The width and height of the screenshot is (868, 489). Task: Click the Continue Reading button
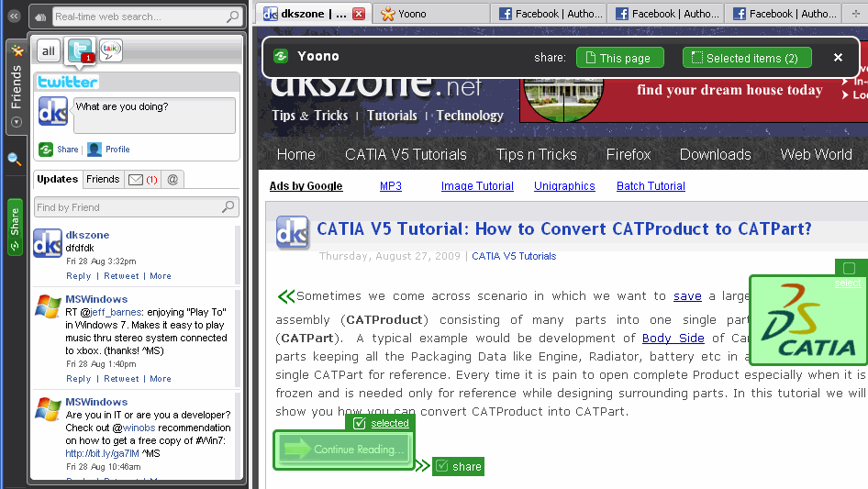tap(344, 450)
